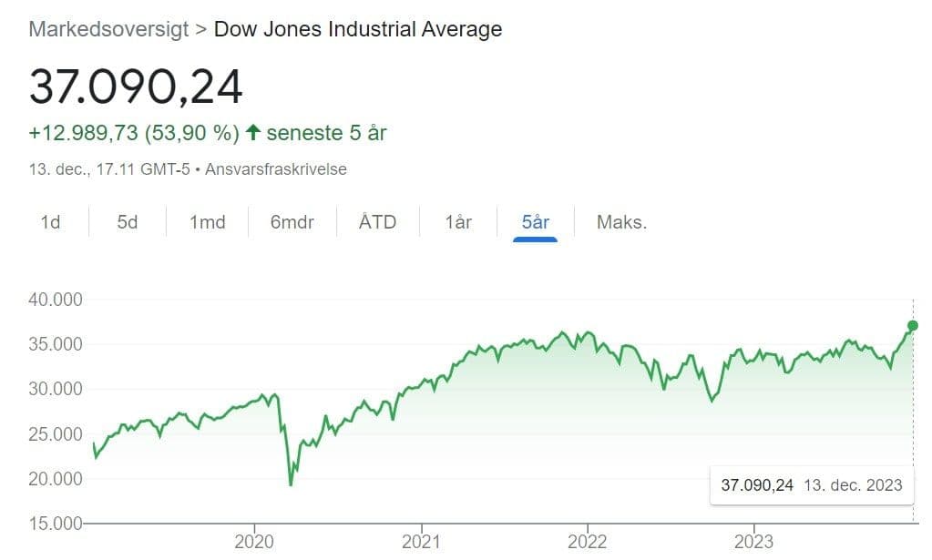Click the chart tooltip showing 37.090,24
This screenshot has height=560, width=932.
[x=811, y=484]
